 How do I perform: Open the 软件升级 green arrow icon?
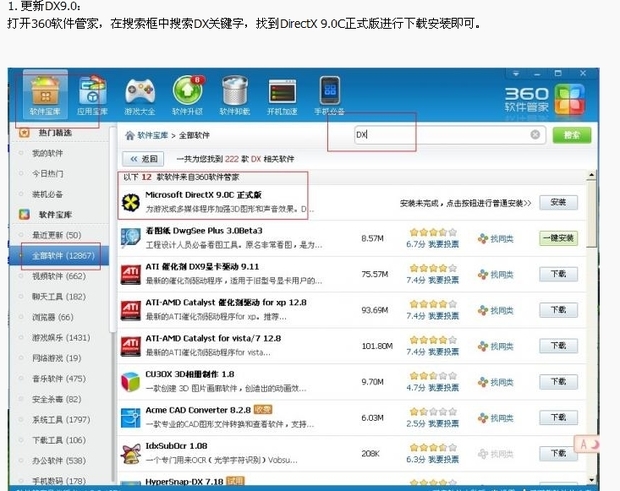(x=187, y=94)
